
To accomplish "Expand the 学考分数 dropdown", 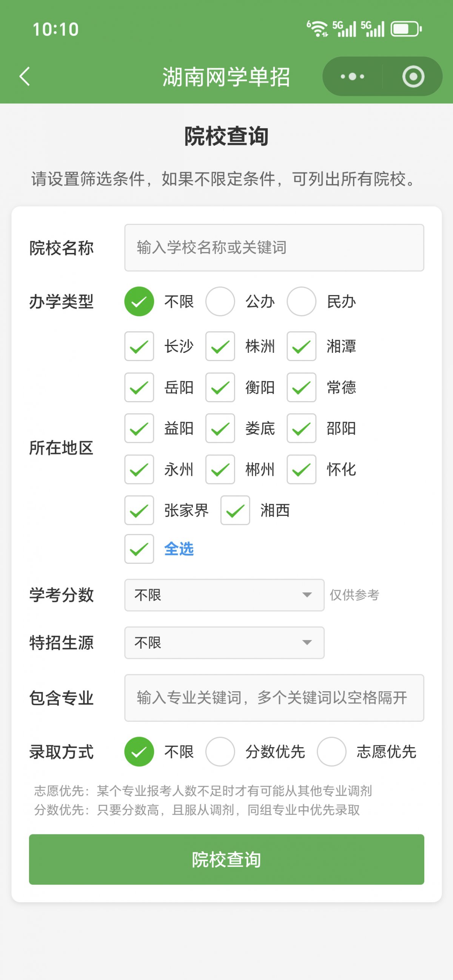I will click(x=224, y=595).
